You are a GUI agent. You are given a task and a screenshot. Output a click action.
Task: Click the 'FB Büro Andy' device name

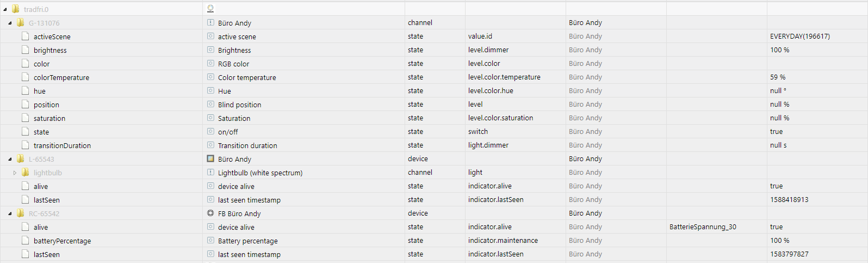pyautogui.click(x=239, y=213)
